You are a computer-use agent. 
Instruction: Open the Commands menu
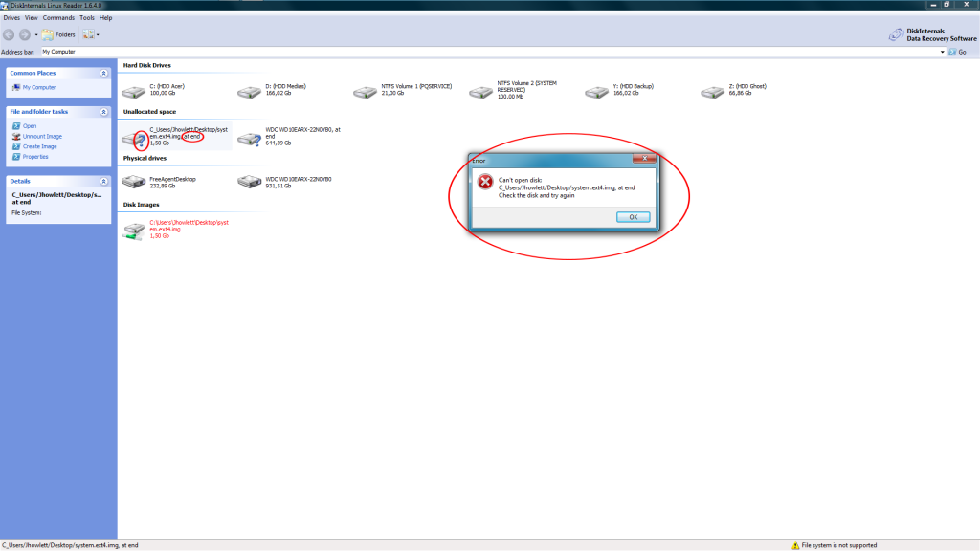click(x=58, y=18)
